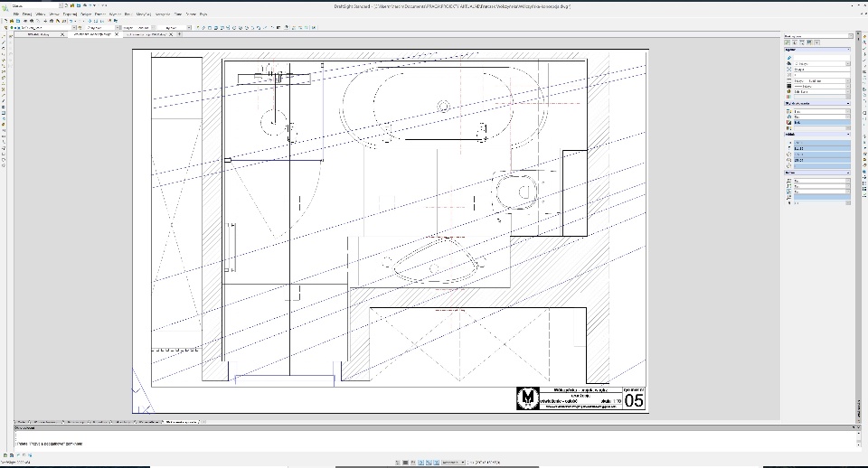
Task: Click the third icon below the Properties selection dropdown
Action: [802, 42]
